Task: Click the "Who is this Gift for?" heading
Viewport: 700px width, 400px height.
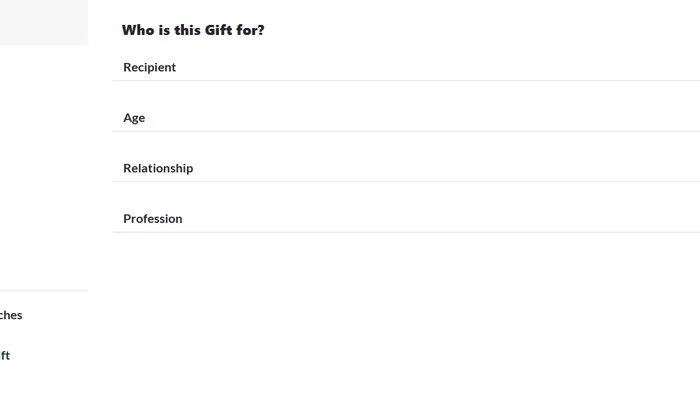Action: [193, 30]
